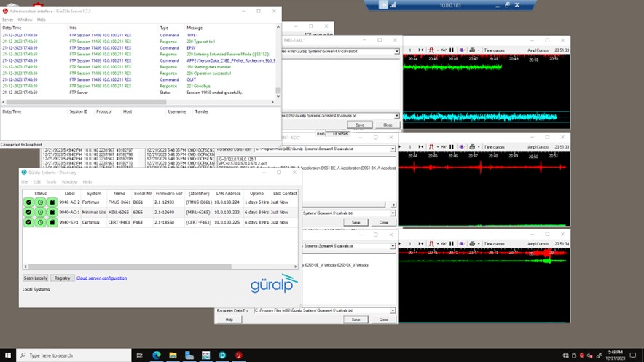This screenshot has width=644, height=362.
Task: Toggle Time cursors in bottom waveform window
Action: pyautogui.click(x=495, y=244)
